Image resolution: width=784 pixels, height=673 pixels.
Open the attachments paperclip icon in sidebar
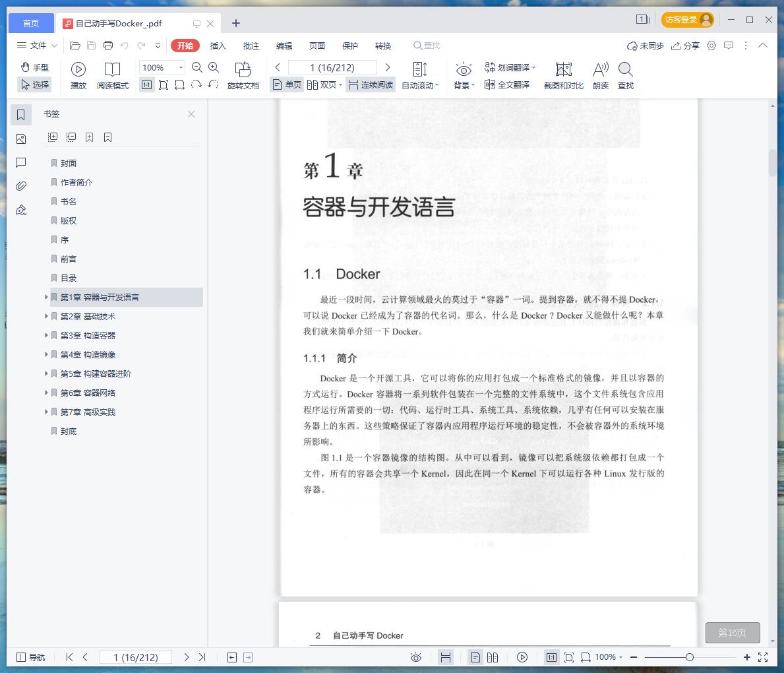pyautogui.click(x=21, y=186)
